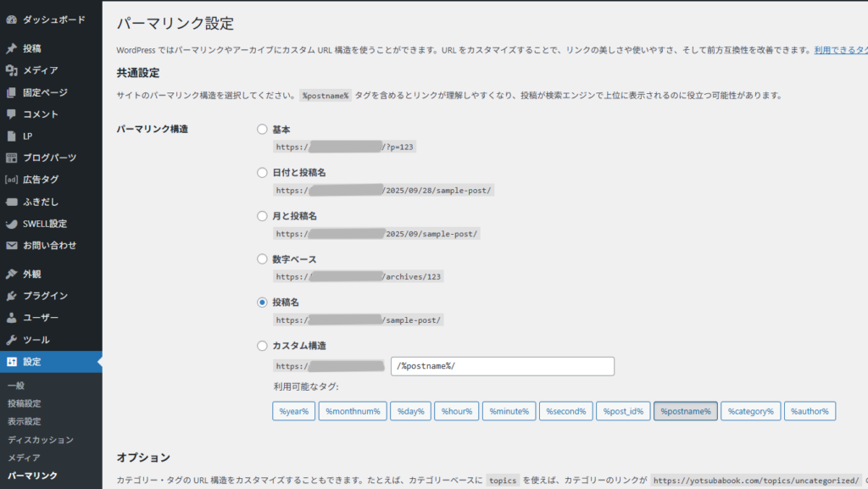Open 固定ページ in the sidebar
The width and height of the screenshot is (868, 489).
(x=45, y=92)
